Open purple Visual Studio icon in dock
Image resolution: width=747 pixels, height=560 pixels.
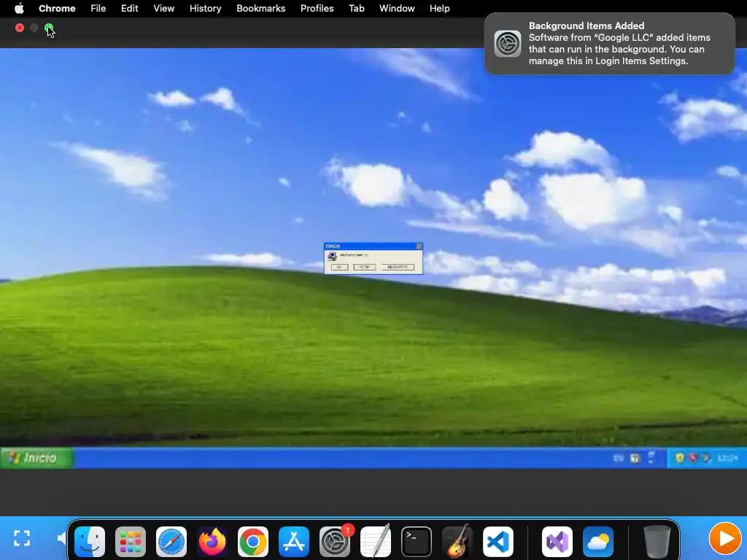click(557, 542)
